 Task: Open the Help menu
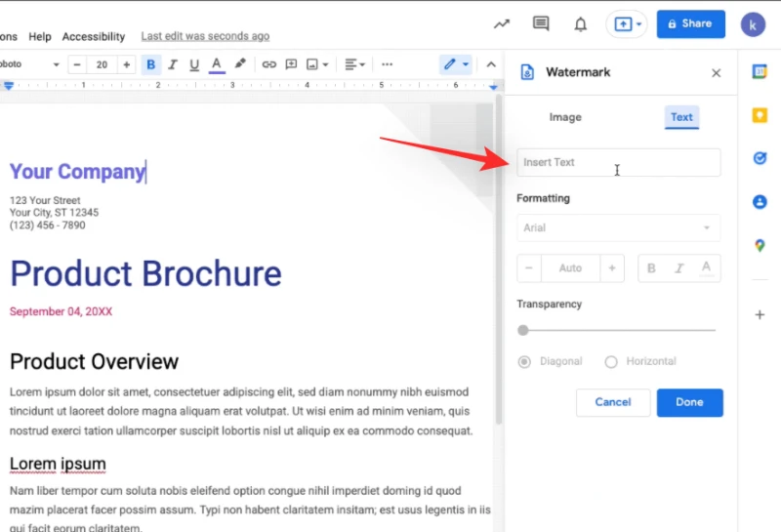(40, 36)
